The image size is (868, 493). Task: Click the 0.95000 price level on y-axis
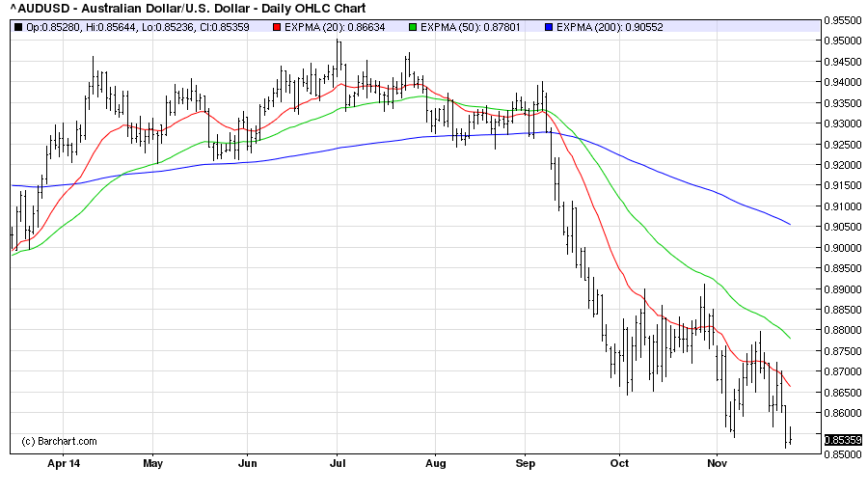click(x=845, y=41)
